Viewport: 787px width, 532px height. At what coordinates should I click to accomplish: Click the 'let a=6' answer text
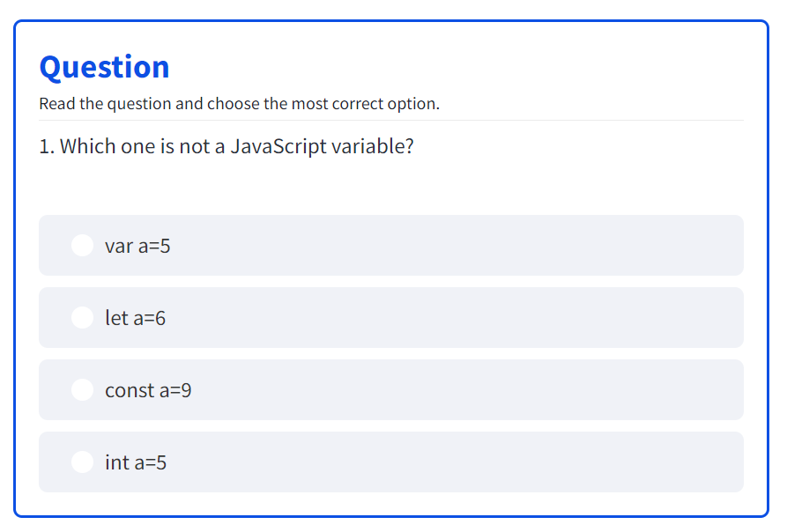[135, 319]
